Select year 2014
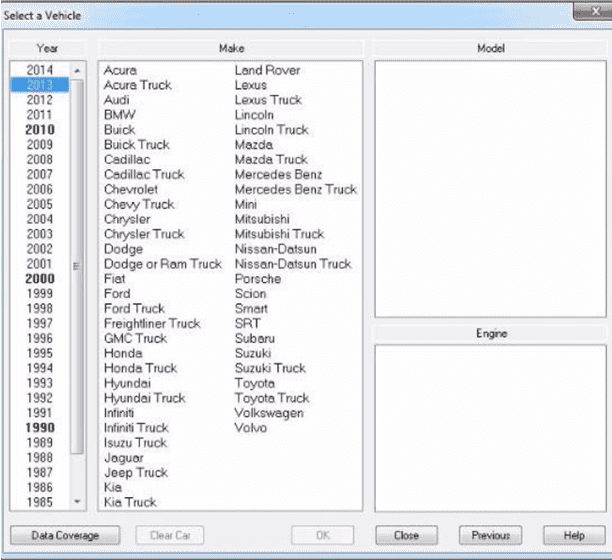Screen dimensions: 612x560 (40, 70)
